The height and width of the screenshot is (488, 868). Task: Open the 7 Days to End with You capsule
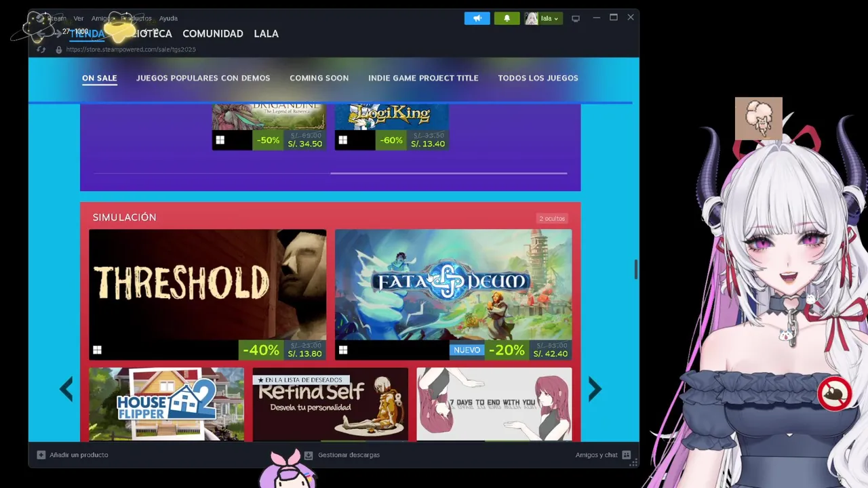click(x=494, y=404)
